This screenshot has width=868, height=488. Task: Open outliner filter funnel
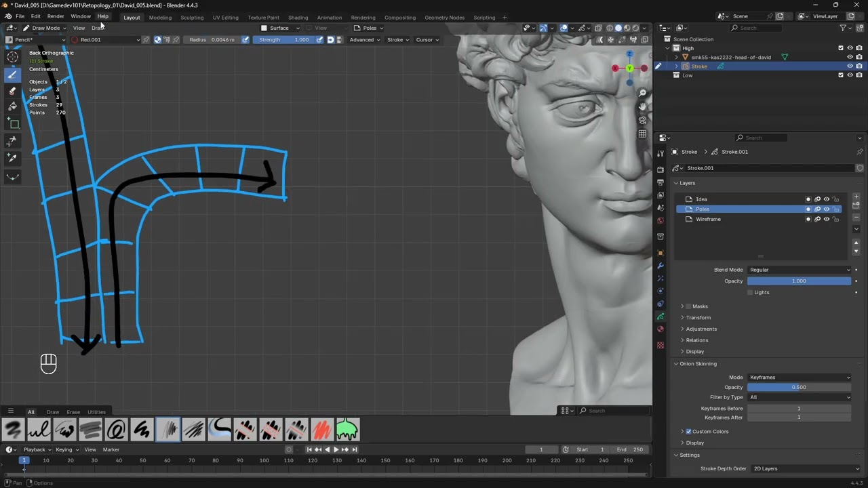(843, 28)
